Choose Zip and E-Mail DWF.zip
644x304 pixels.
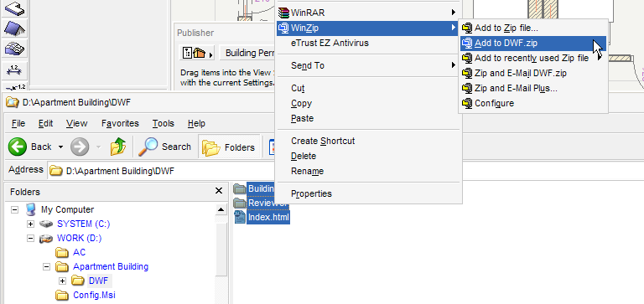click(x=532, y=73)
